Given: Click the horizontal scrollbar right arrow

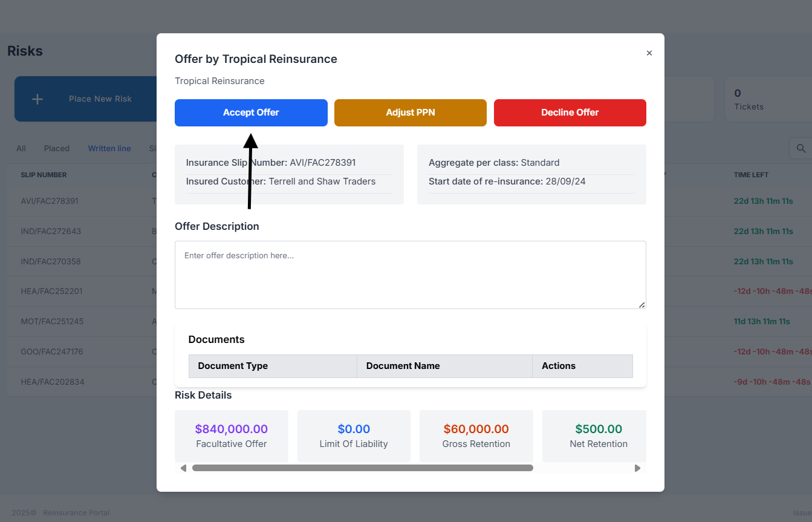Looking at the screenshot, I should pos(637,468).
